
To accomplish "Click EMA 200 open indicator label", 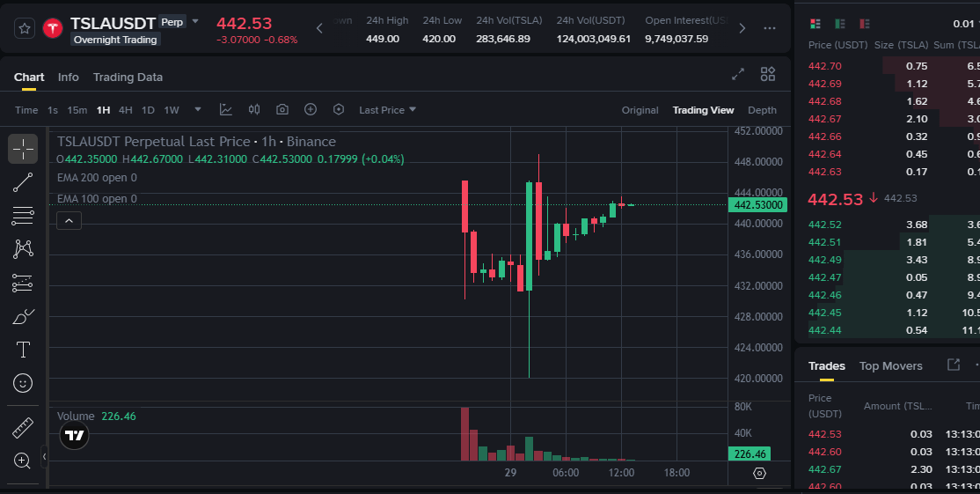I will point(97,178).
